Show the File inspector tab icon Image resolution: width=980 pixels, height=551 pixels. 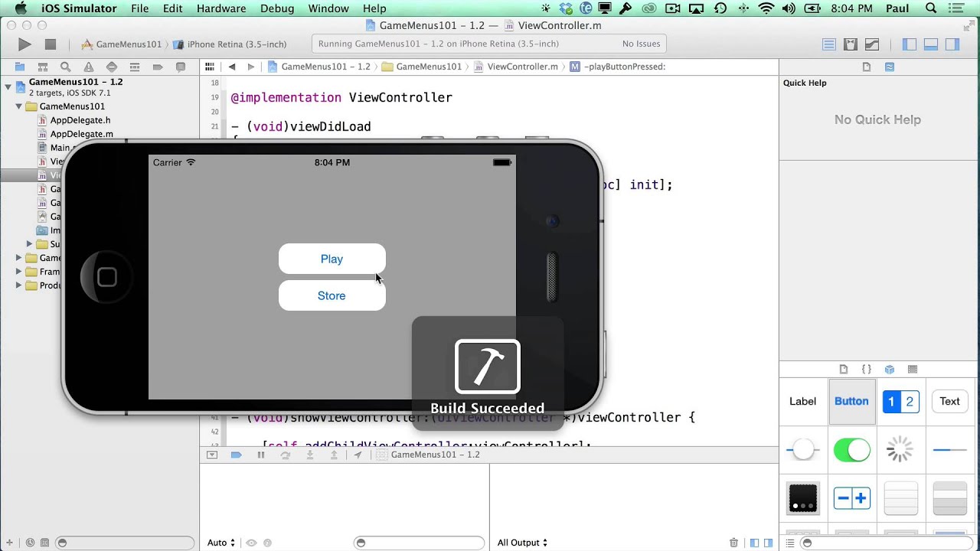[867, 67]
